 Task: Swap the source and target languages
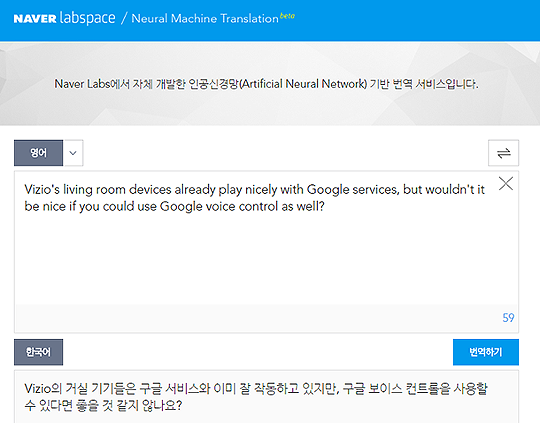503,153
